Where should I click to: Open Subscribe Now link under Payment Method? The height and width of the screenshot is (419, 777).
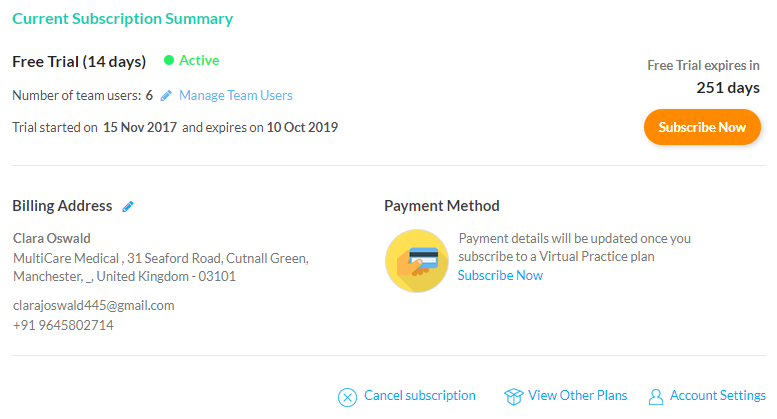500,275
